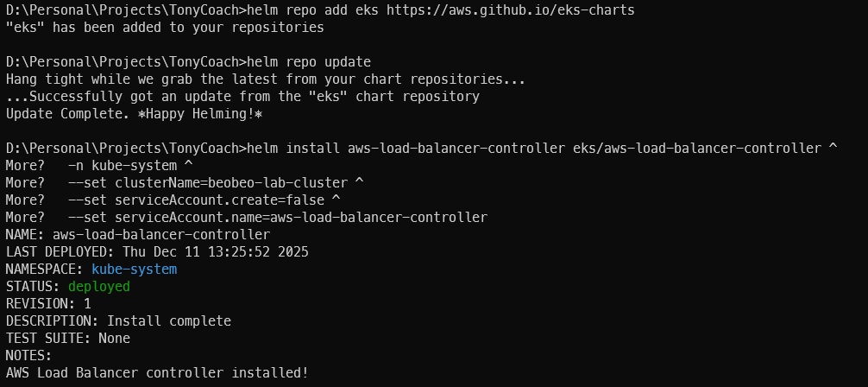Click the blue "kube-system" namespace value
The image size is (868, 387).
(134, 269)
